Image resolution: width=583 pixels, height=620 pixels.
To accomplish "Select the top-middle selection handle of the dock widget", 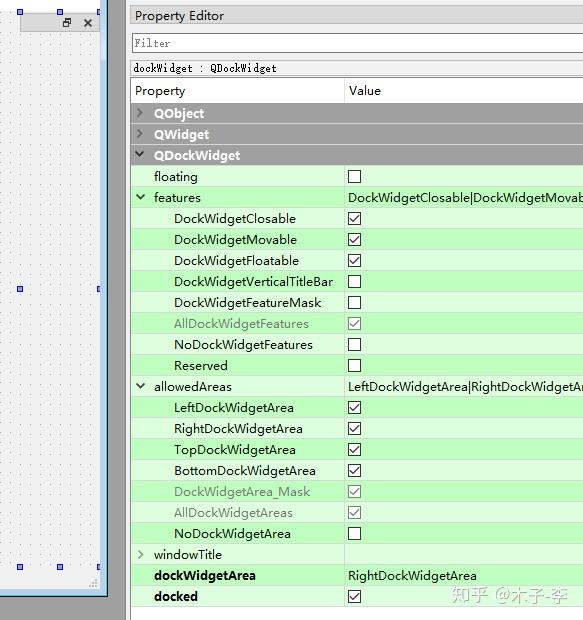I will 60,12.
